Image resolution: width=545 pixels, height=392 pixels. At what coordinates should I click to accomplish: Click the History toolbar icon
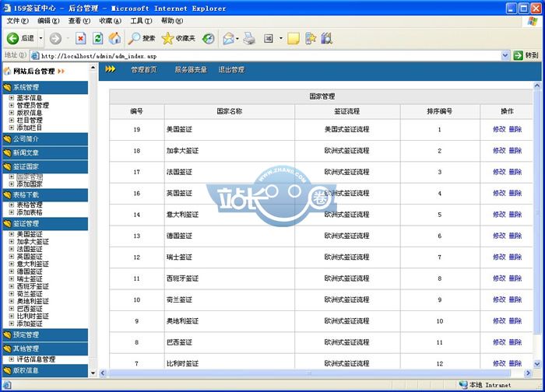209,39
